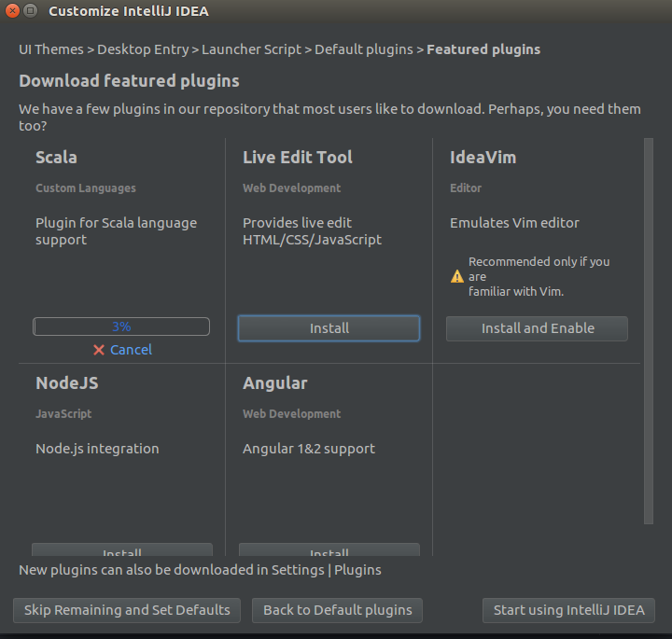Click 'Provides live edit HTML/CSS/JavaScript' text
The image size is (672, 639).
point(312,231)
